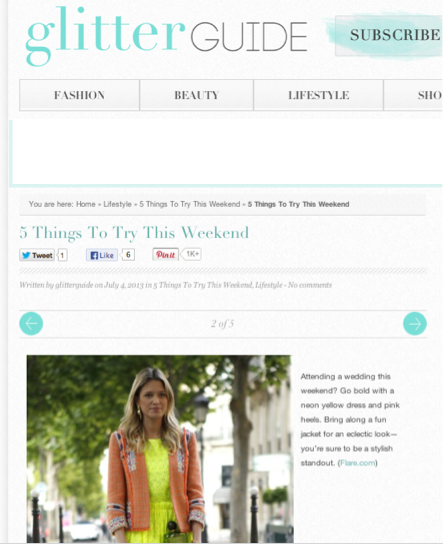
Task: Open the No comments link
Action: (310, 285)
